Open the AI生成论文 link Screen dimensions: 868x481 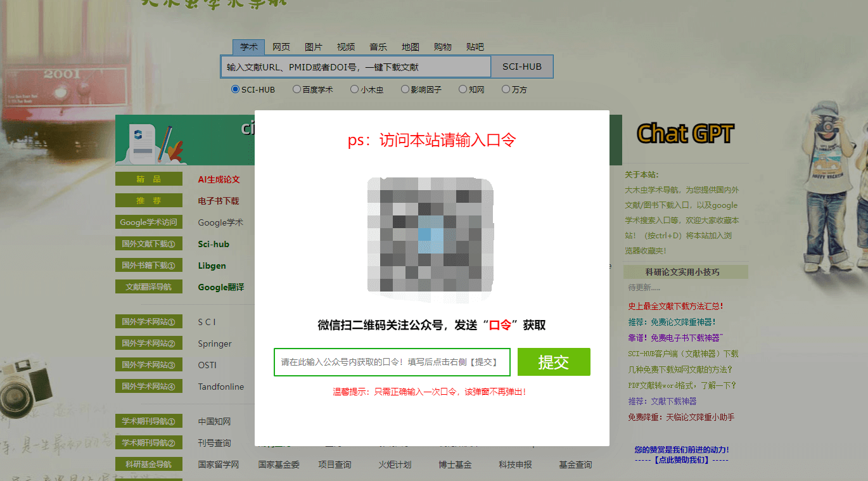[x=219, y=179]
